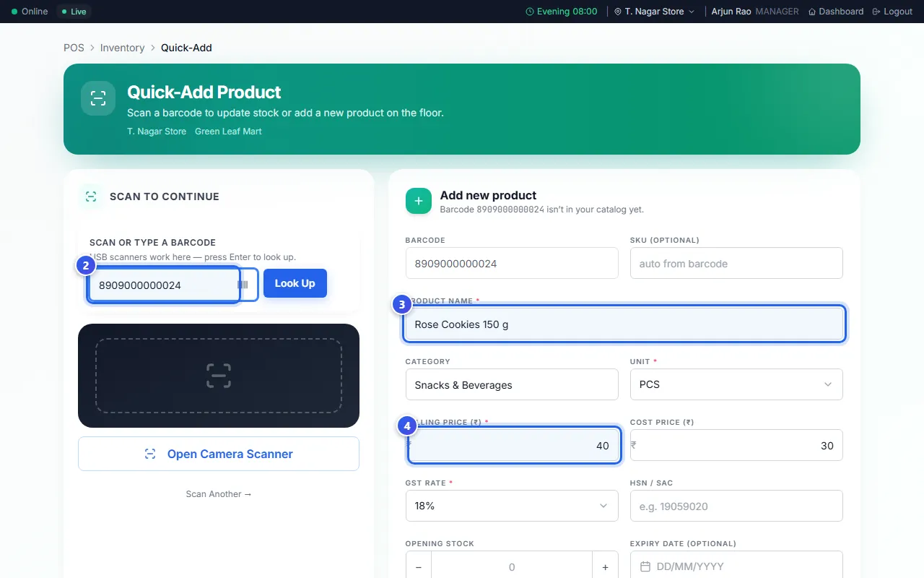924x578 pixels.
Task: Decrease opening stock with the minus button
Action: click(x=419, y=567)
